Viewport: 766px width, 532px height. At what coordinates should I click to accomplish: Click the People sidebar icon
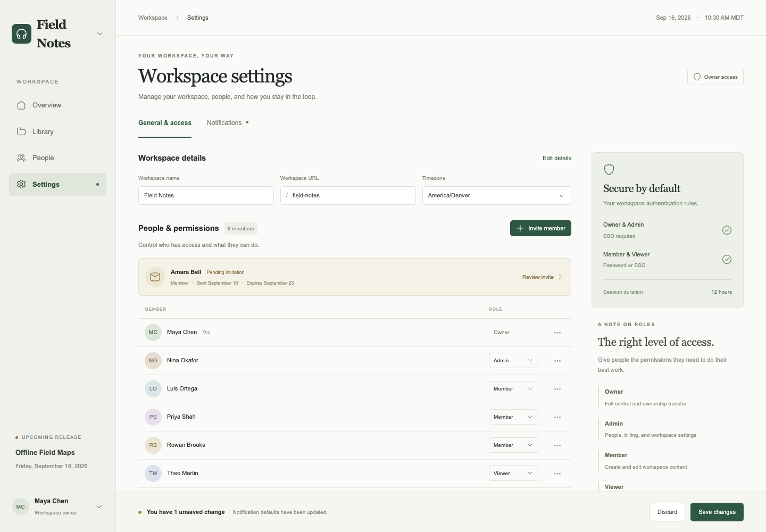pos(21,158)
